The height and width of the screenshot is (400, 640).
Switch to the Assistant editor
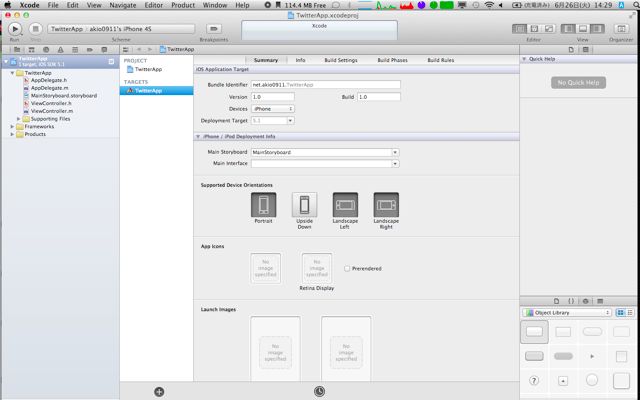(534, 29)
